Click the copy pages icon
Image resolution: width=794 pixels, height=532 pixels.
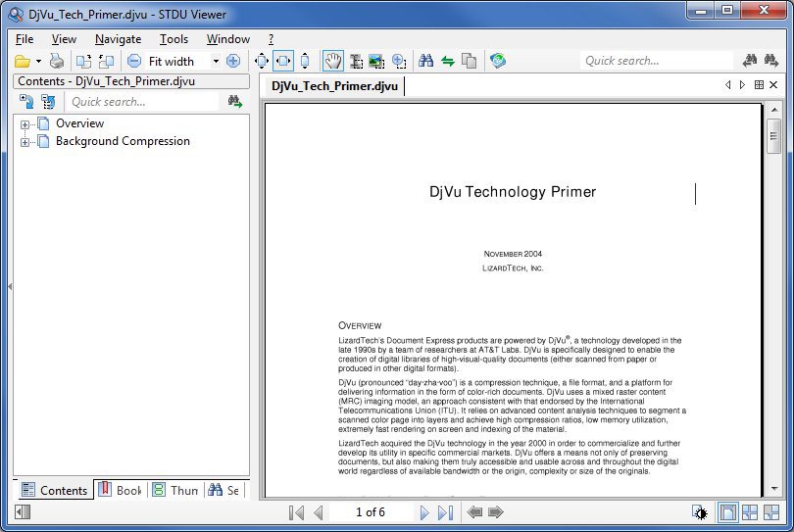(470, 62)
